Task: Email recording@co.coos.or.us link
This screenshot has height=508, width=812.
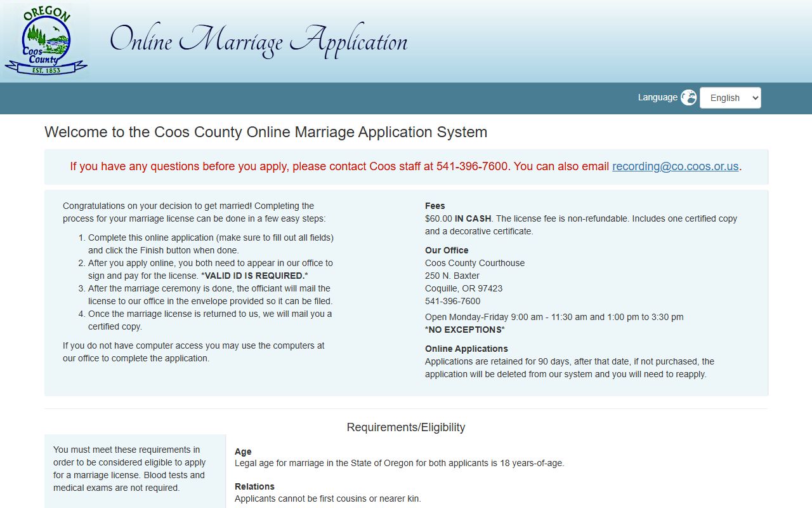Action: pos(675,166)
